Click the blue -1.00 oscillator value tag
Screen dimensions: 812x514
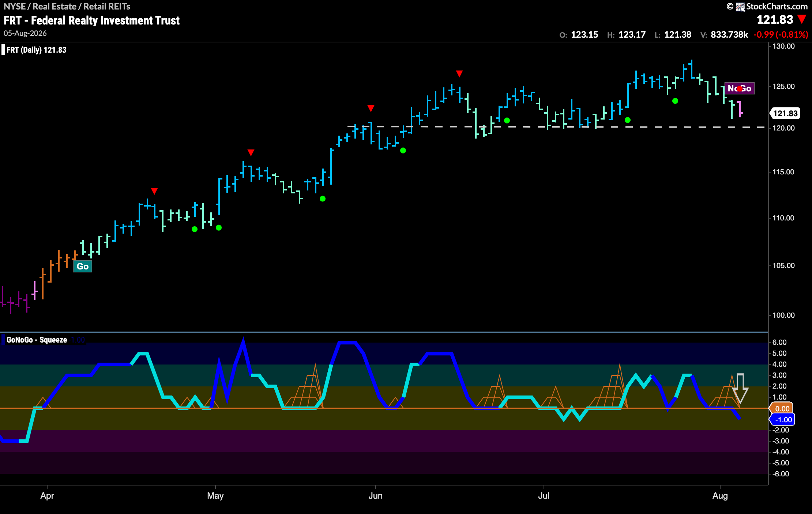coord(783,420)
